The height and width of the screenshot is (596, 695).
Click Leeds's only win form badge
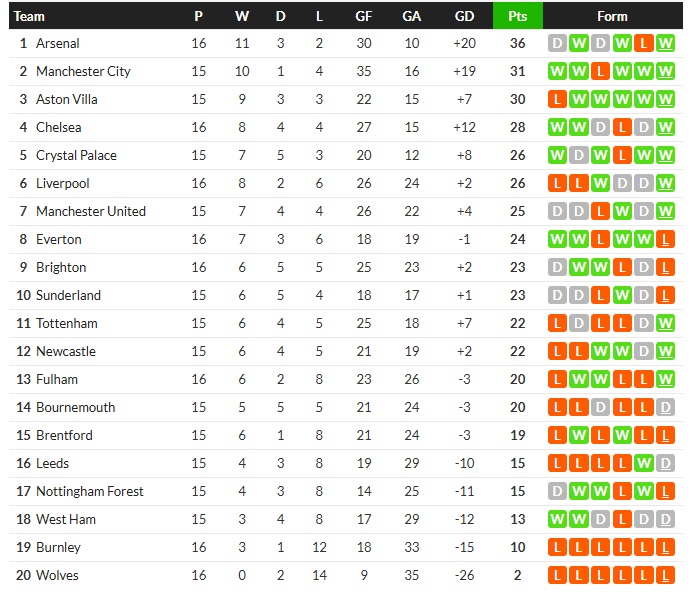645,464
